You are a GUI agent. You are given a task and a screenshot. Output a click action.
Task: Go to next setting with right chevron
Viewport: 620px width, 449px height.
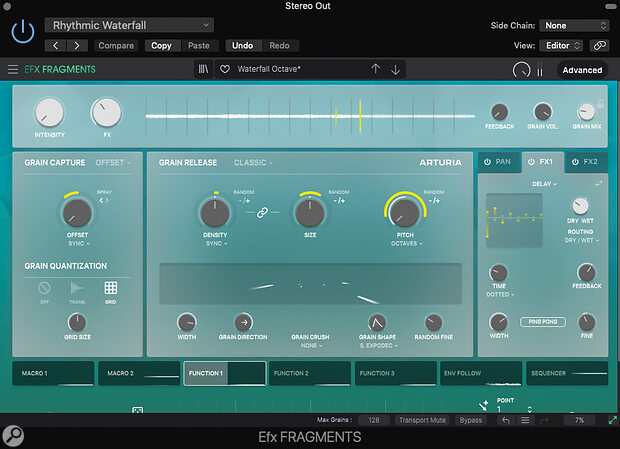[77, 45]
